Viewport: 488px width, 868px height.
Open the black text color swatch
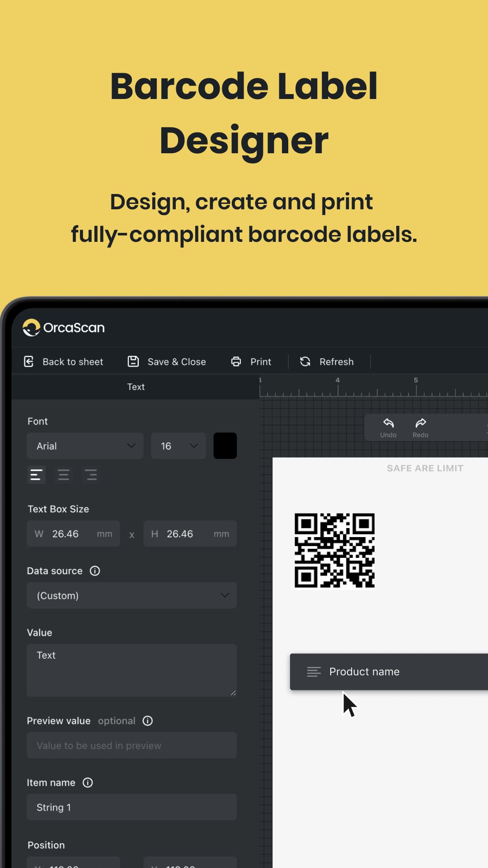tap(225, 446)
